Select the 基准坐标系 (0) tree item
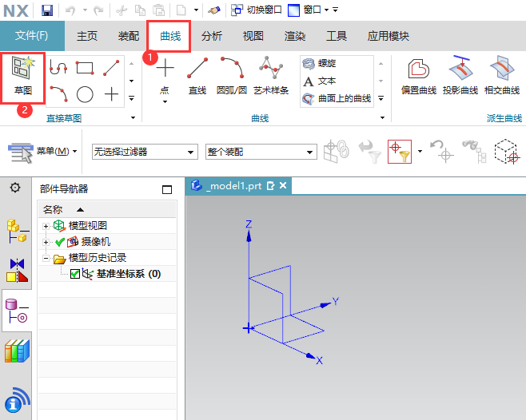The width and height of the screenshot is (526, 420). click(x=129, y=274)
